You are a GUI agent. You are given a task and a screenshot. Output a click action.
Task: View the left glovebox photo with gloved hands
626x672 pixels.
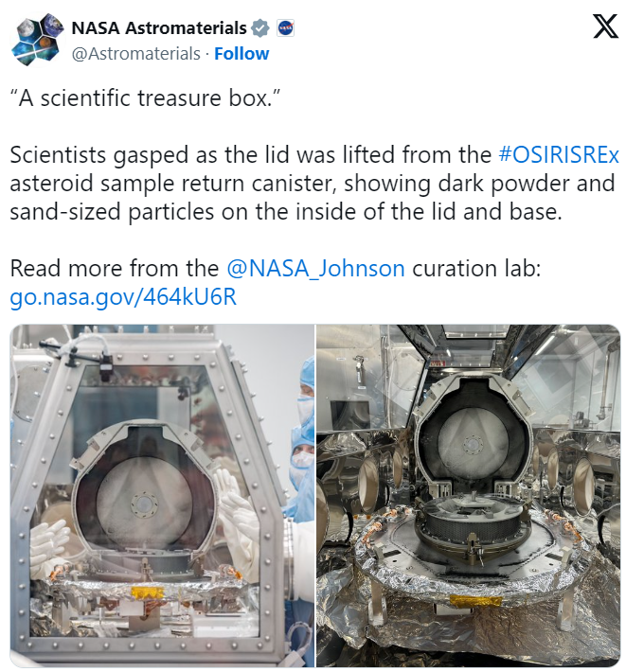pyautogui.click(x=162, y=495)
